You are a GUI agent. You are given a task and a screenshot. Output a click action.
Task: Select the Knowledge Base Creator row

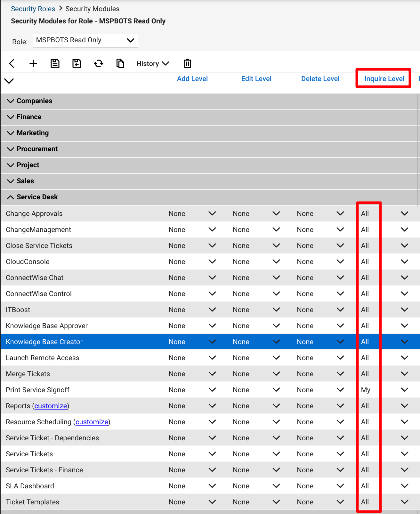point(44,342)
